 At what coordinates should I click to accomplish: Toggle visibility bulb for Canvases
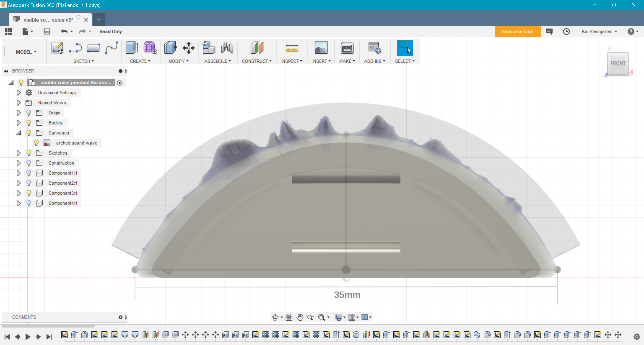[x=29, y=133]
